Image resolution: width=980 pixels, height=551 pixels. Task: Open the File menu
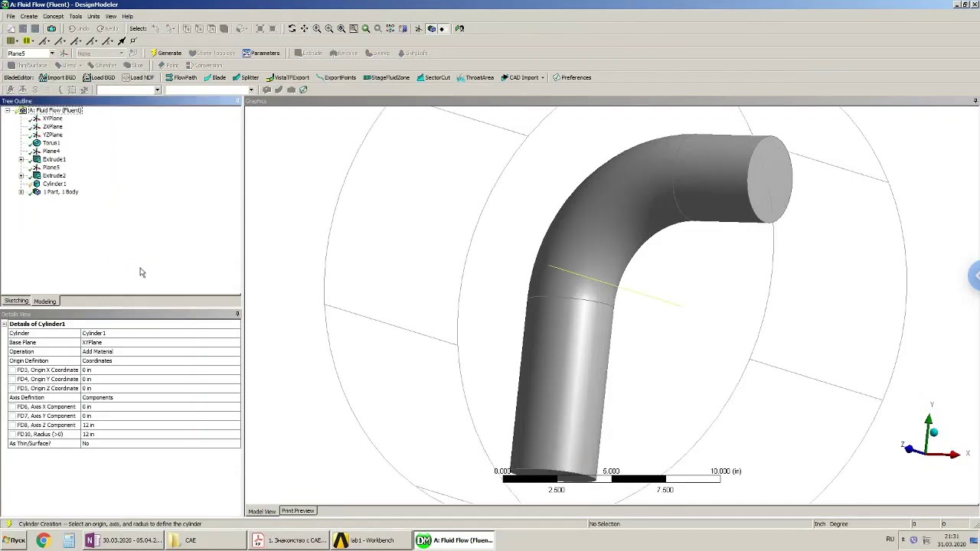point(11,16)
